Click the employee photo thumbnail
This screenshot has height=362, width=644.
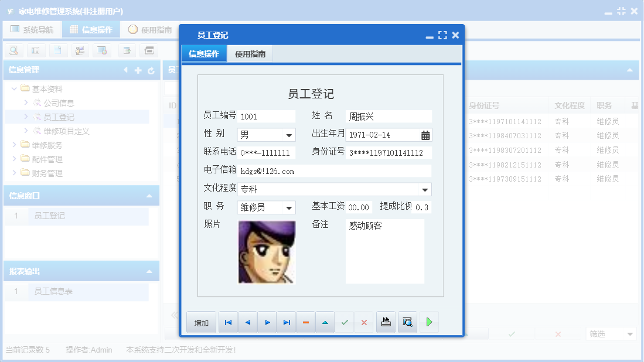[267, 252]
